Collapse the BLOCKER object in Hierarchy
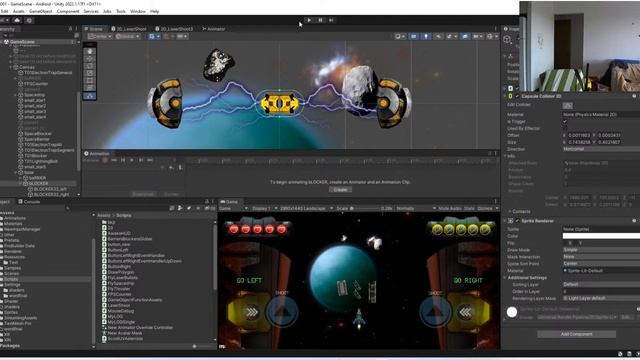This screenshot has width=640, height=360. click(x=20, y=184)
